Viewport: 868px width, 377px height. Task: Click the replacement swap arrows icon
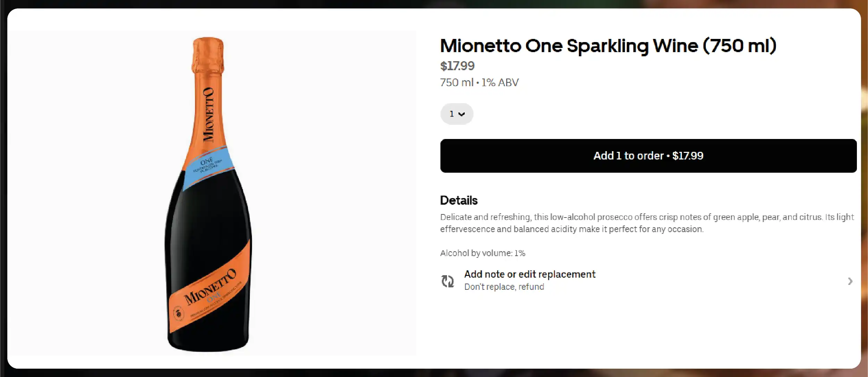[447, 281]
